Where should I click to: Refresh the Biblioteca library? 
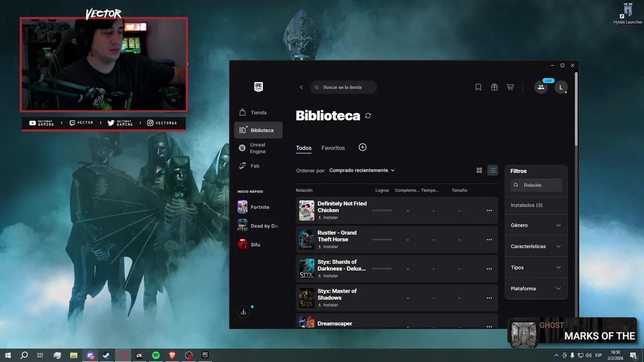click(x=368, y=116)
